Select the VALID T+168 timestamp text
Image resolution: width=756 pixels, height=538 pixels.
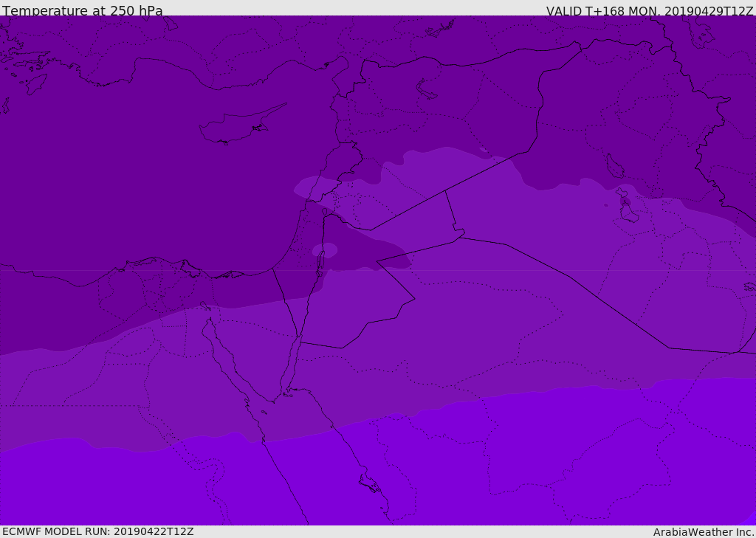(650, 11)
